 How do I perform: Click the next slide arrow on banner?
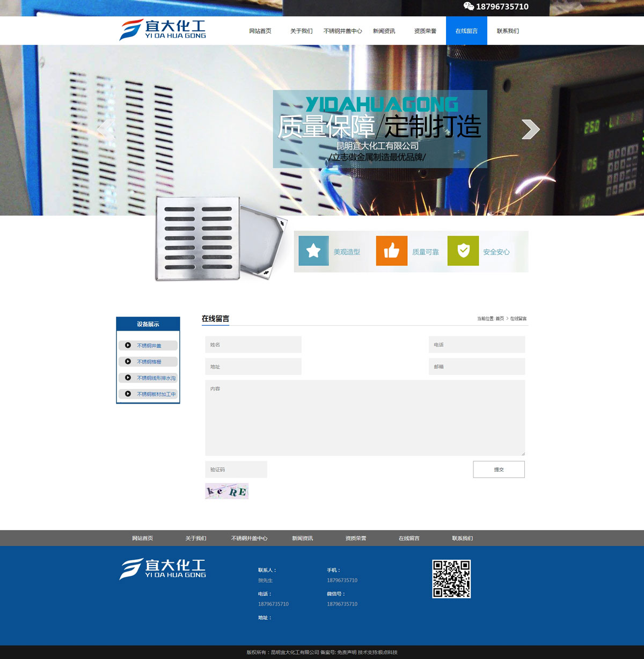530,129
